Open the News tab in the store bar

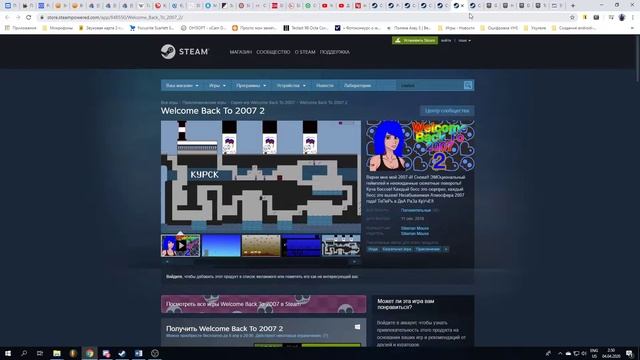325,86
